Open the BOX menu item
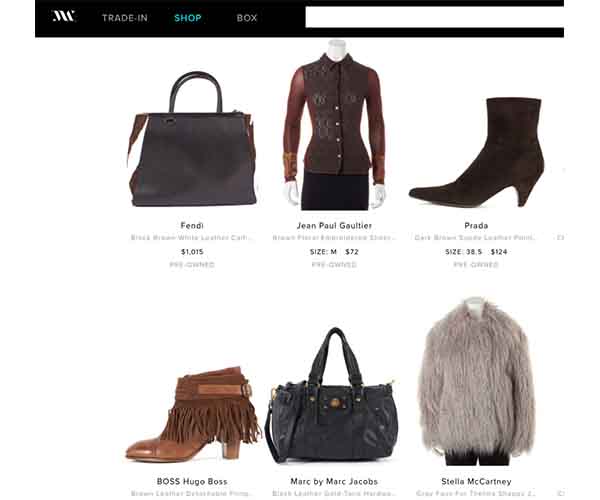The width and height of the screenshot is (600, 500). (247, 18)
